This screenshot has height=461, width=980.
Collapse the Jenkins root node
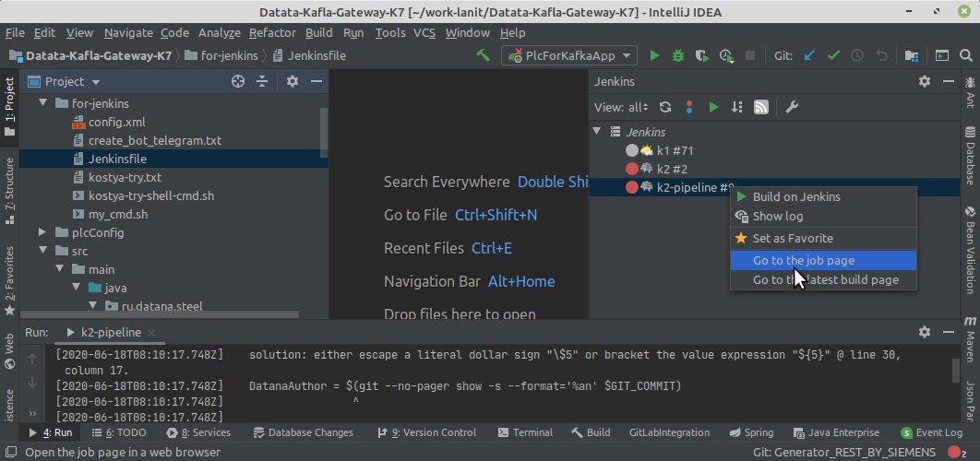coord(597,132)
